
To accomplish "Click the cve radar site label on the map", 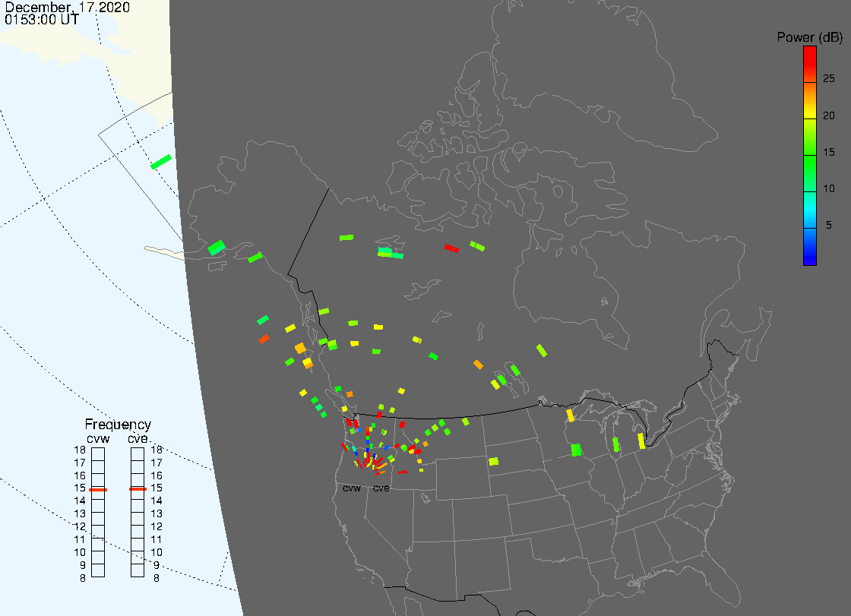I will tap(381, 488).
